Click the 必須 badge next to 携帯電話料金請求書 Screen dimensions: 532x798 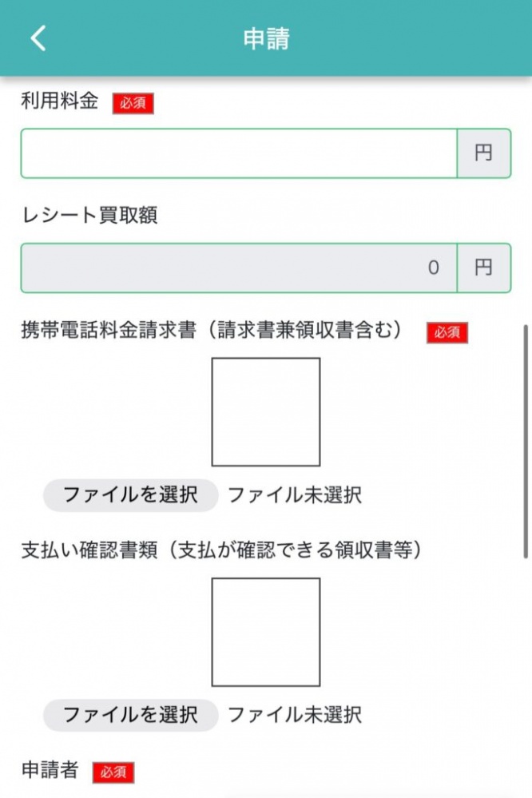coord(447,332)
